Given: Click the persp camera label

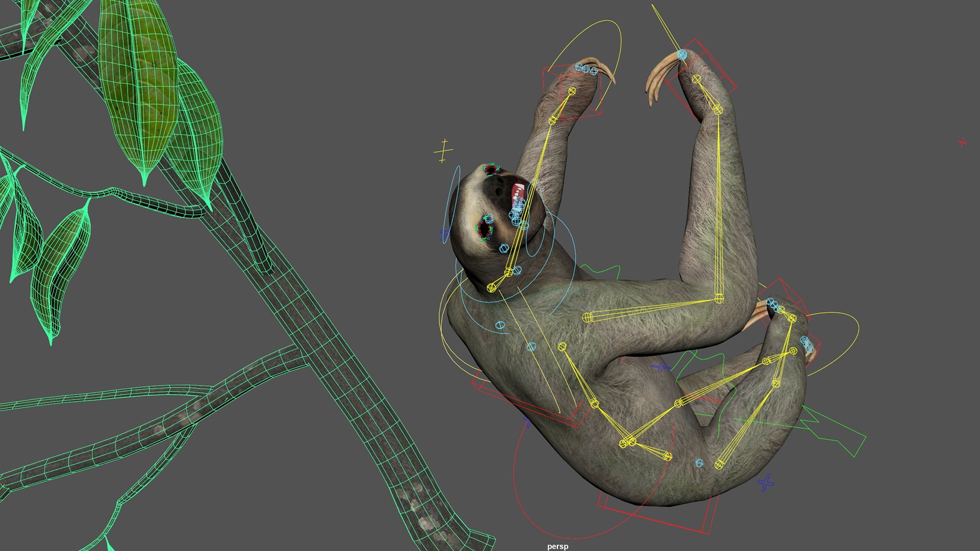Looking at the screenshot, I should coord(557,546).
